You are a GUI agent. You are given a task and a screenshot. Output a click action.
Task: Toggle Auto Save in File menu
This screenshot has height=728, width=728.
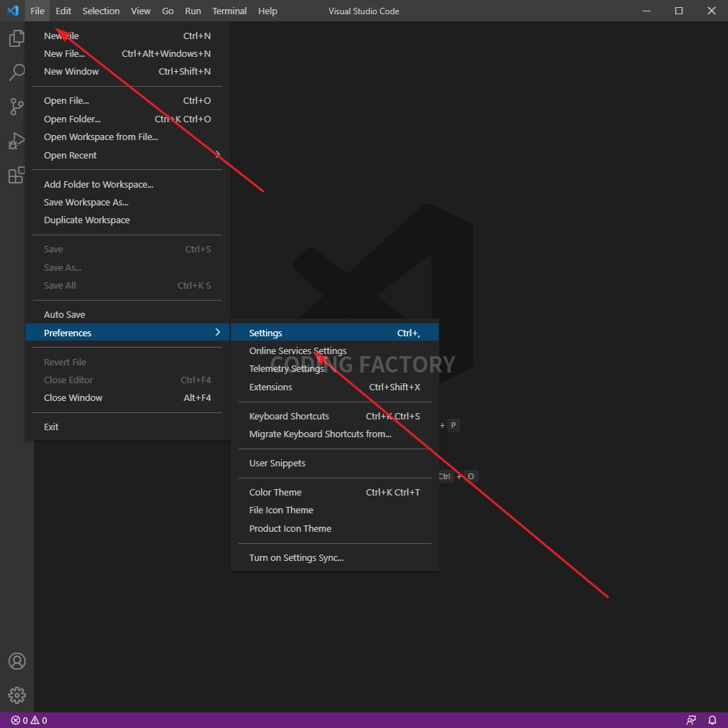click(127, 314)
